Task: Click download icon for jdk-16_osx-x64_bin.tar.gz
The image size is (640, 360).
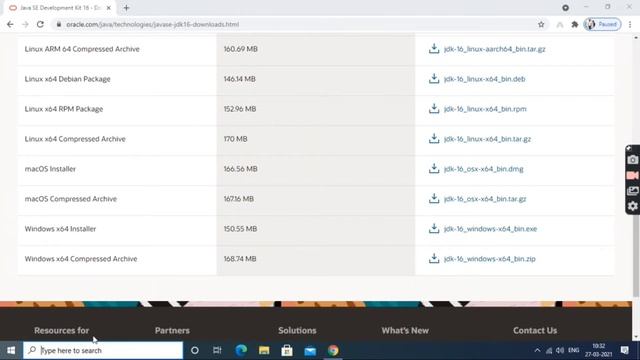Action: [x=434, y=198]
